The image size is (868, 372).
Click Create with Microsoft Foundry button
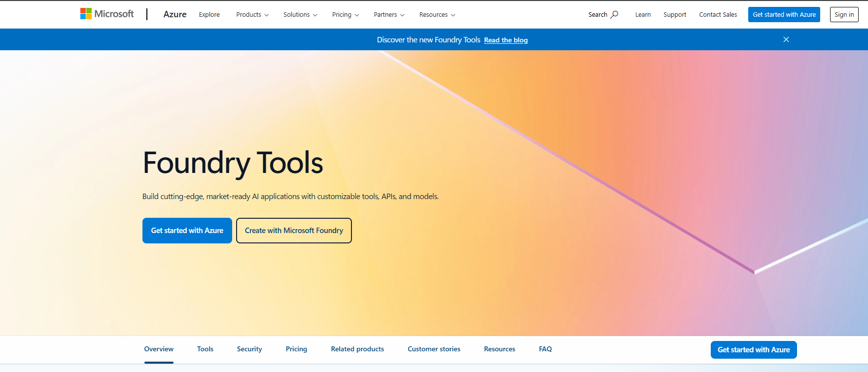294,231
